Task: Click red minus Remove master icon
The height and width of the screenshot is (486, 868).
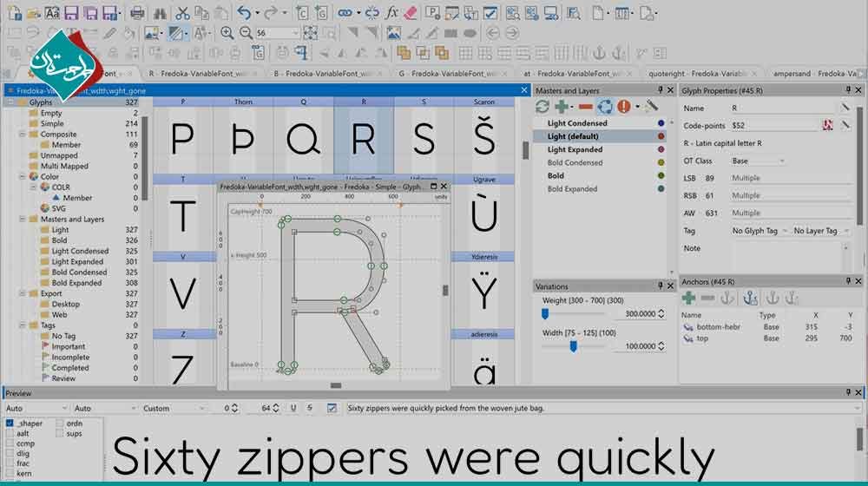Action: coord(585,106)
